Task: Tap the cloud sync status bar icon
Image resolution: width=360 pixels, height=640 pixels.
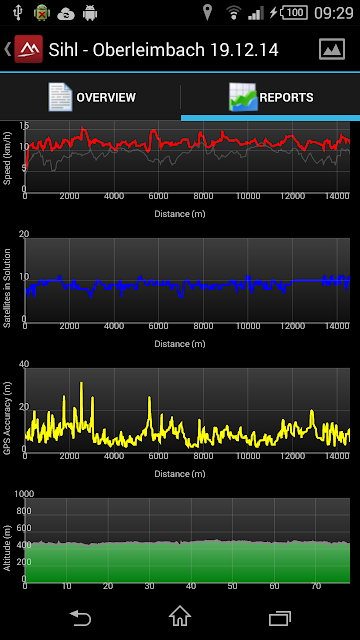Action: point(66,14)
